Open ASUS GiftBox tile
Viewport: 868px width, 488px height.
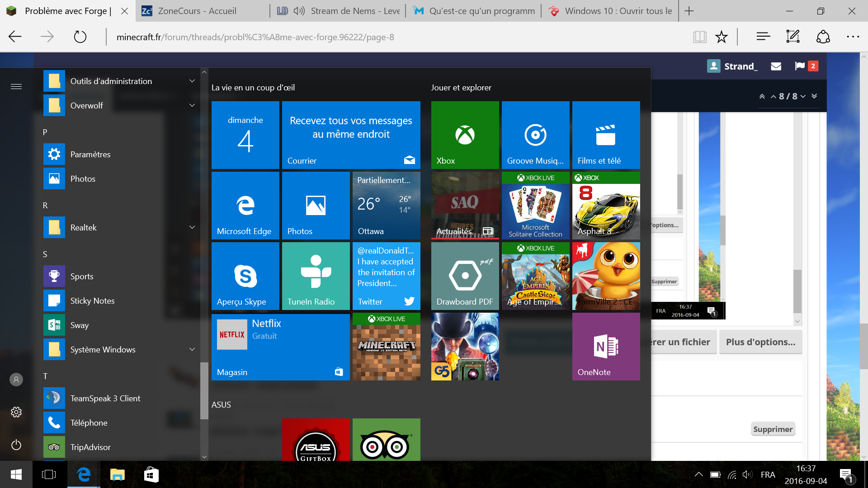316,439
